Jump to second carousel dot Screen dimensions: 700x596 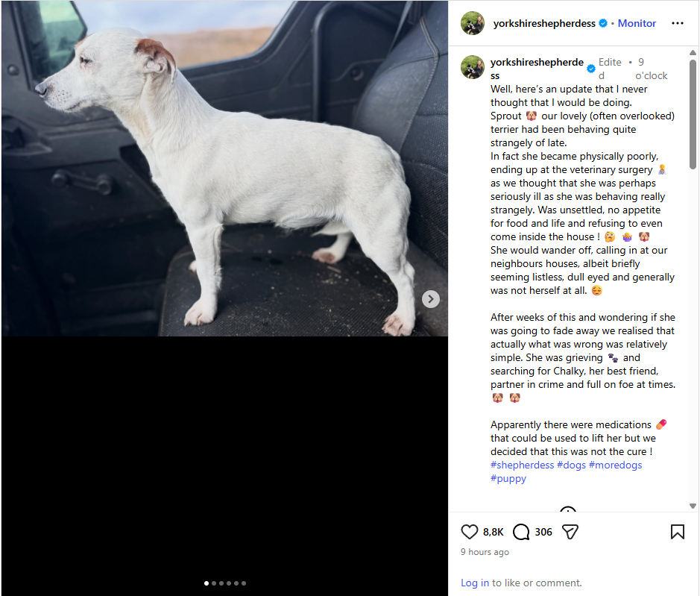click(x=214, y=583)
